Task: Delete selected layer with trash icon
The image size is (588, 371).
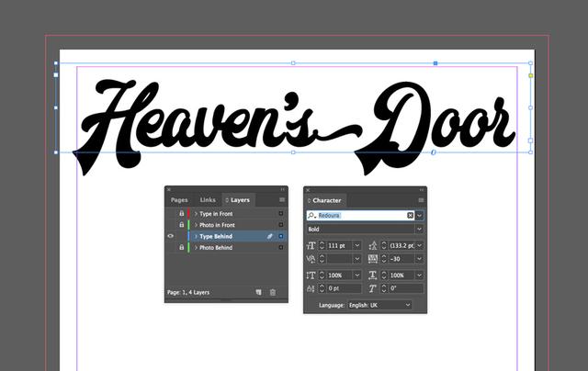Action: click(273, 292)
